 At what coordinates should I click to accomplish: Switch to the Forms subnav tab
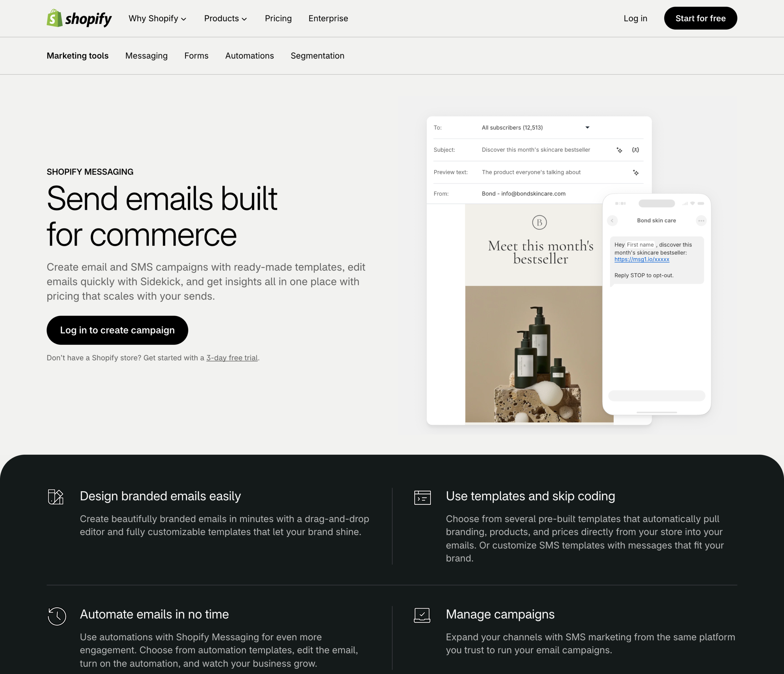(196, 56)
